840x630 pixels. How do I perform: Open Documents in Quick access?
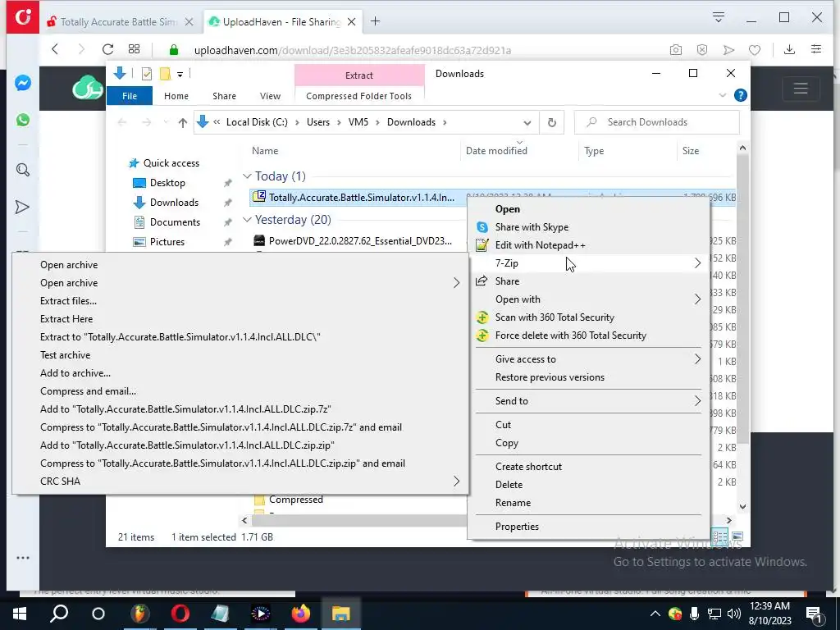pyautogui.click(x=175, y=222)
